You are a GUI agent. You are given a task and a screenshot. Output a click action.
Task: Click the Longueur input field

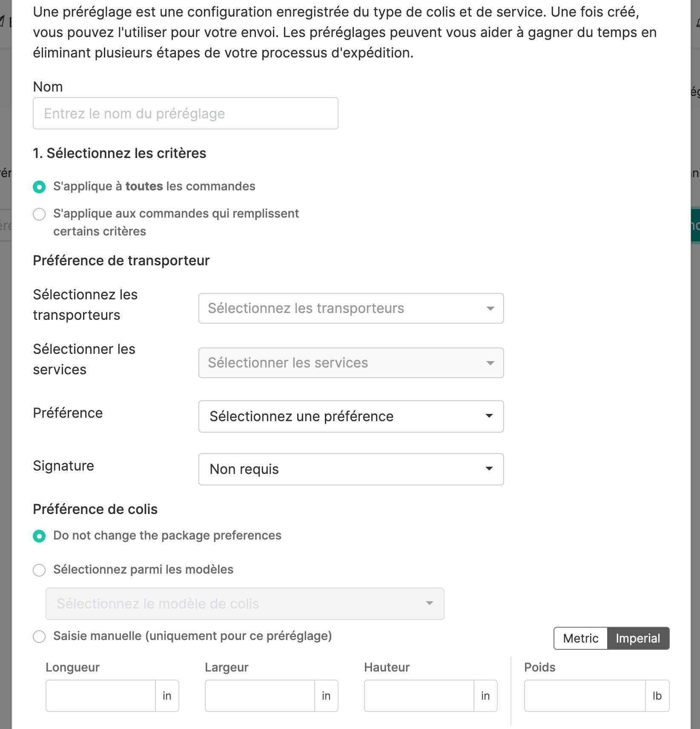tap(100, 696)
